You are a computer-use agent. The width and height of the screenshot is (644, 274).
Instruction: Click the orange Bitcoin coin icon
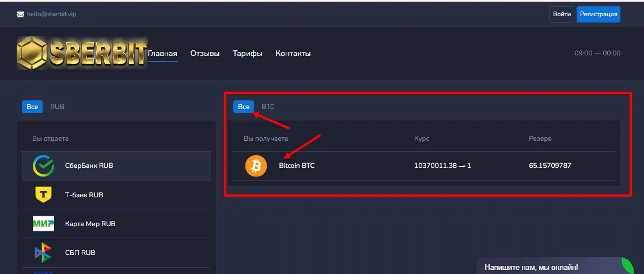(256, 166)
